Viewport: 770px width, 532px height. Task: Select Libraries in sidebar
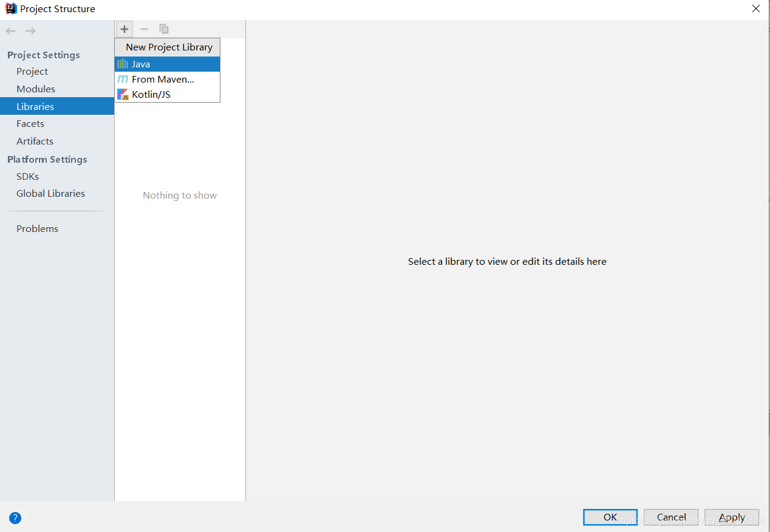click(x=57, y=106)
